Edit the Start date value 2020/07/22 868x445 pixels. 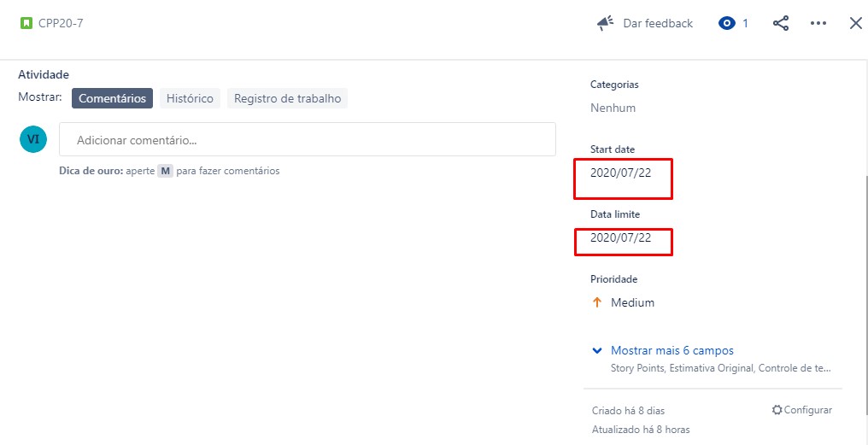coord(620,173)
